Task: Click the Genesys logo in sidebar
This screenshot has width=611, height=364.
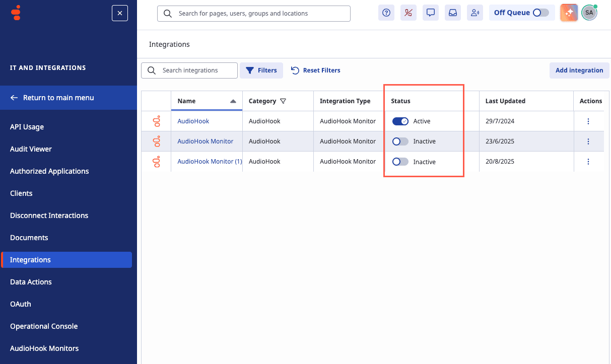Action: pos(16,13)
